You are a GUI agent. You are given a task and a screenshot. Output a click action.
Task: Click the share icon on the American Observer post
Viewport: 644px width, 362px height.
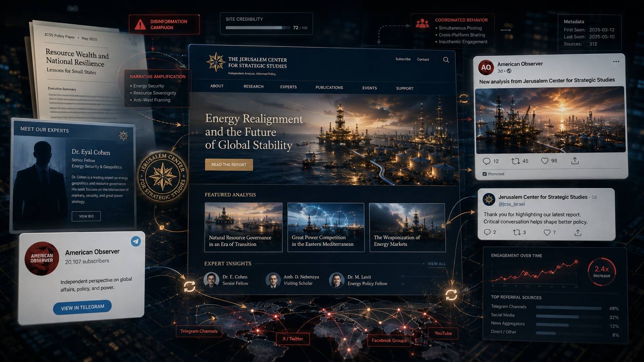pyautogui.click(x=575, y=161)
